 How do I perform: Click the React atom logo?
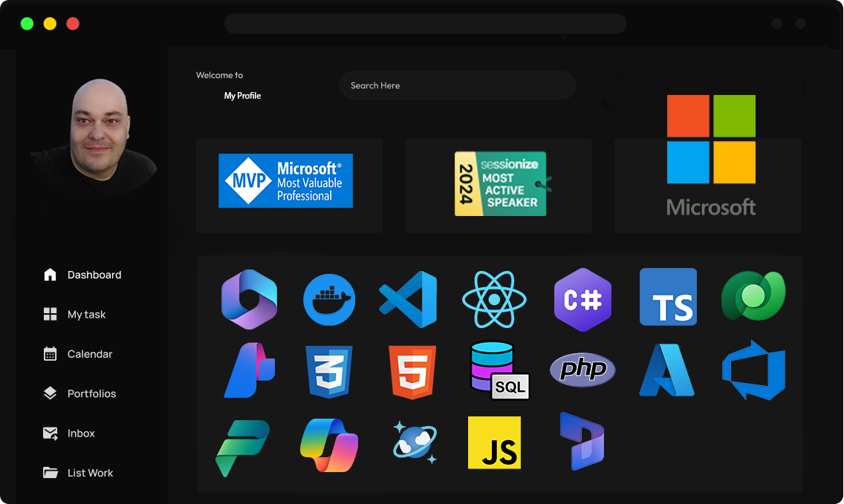(494, 299)
